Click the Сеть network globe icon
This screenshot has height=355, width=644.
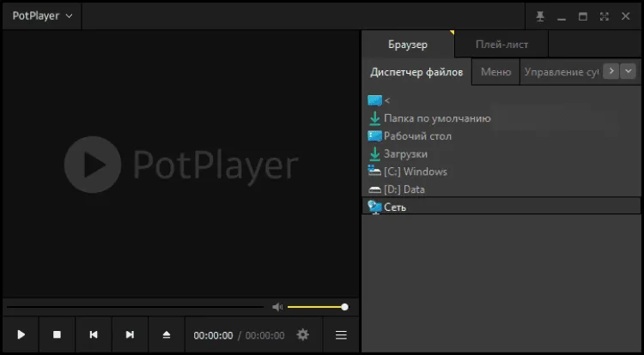click(x=374, y=207)
